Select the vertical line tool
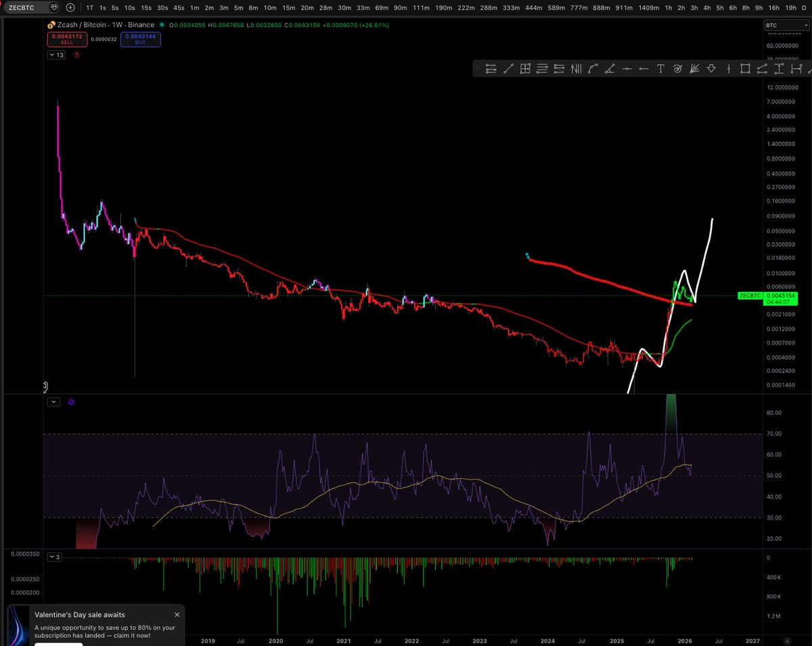This screenshot has width=812, height=646. point(729,68)
